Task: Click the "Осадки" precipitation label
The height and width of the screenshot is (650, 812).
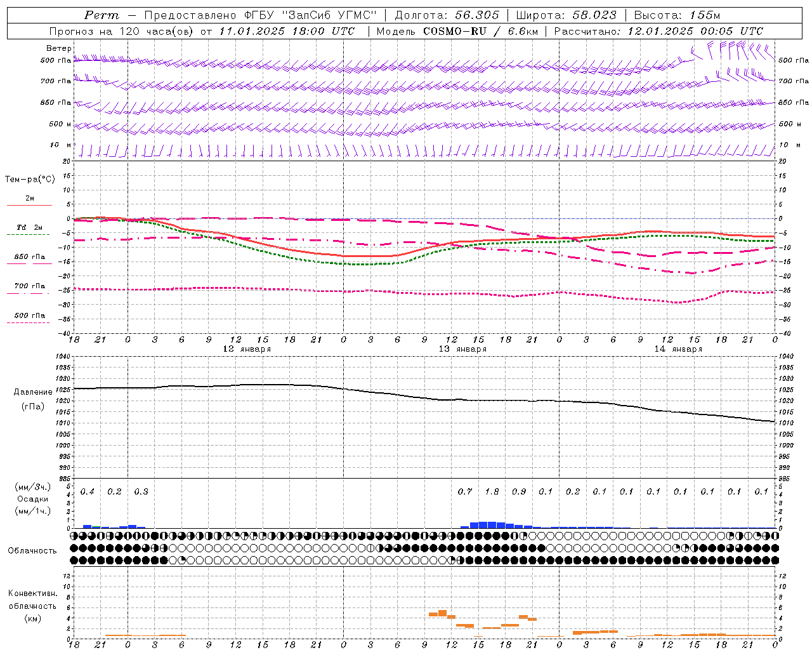Action: pos(33,499)
